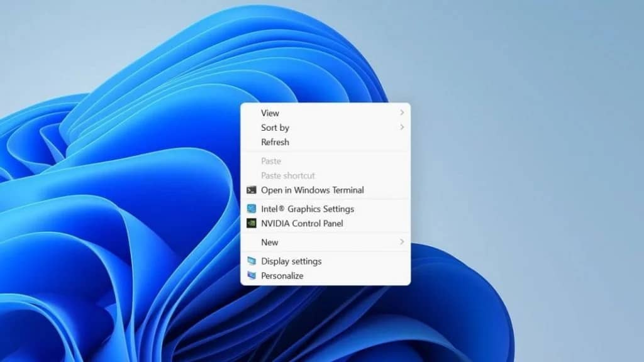Expand the Sort by submenu arrow
The height and width of the screenshot is (362, 644).
402,128
